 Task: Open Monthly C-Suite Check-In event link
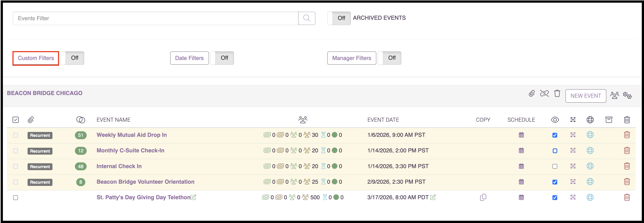coord(130,151)
